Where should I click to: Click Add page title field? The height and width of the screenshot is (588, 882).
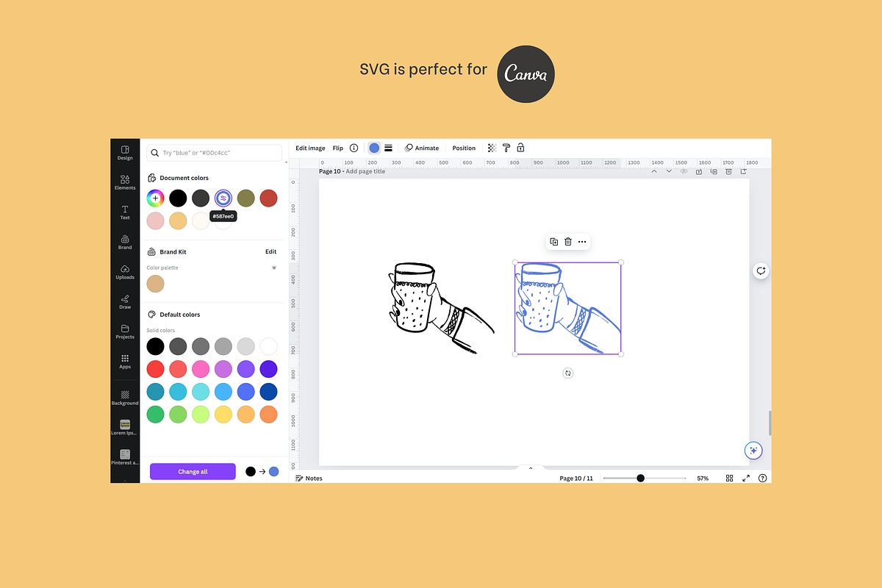[x=365, y=171]
